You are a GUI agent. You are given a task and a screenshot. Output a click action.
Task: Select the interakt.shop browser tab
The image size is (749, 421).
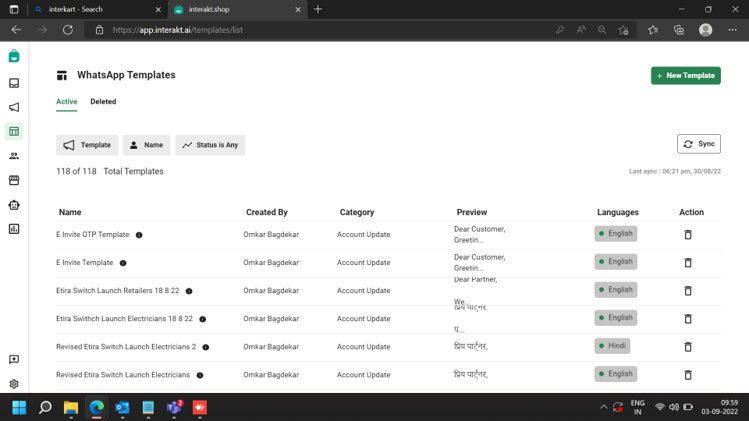click(238, 9)
